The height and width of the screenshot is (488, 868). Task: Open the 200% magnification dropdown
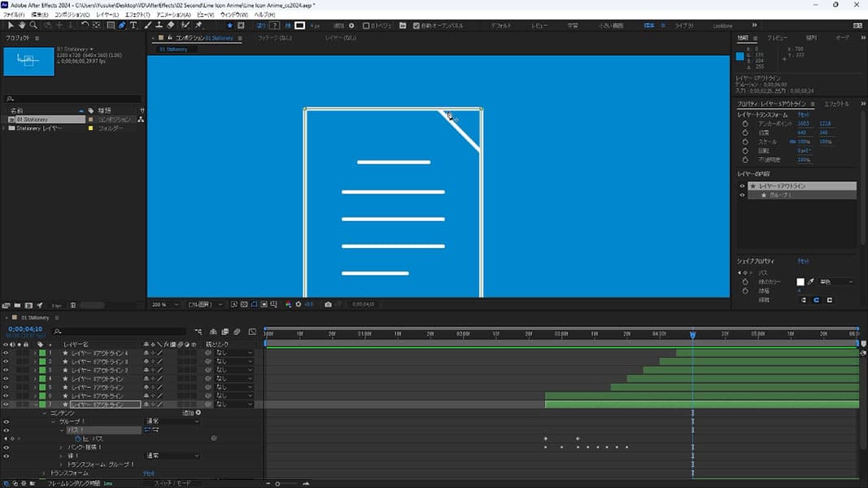point(164,304)
